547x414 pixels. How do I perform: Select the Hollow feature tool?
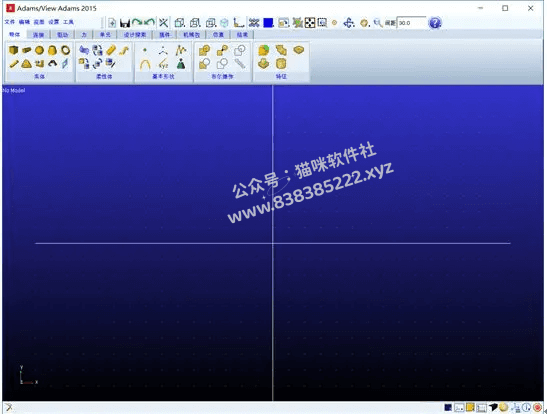(281, 64)
